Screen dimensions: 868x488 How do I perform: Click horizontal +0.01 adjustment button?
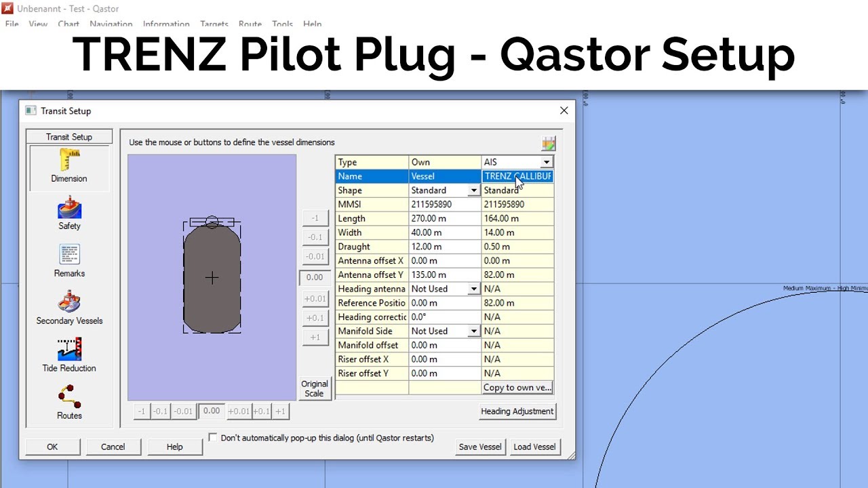239,411
